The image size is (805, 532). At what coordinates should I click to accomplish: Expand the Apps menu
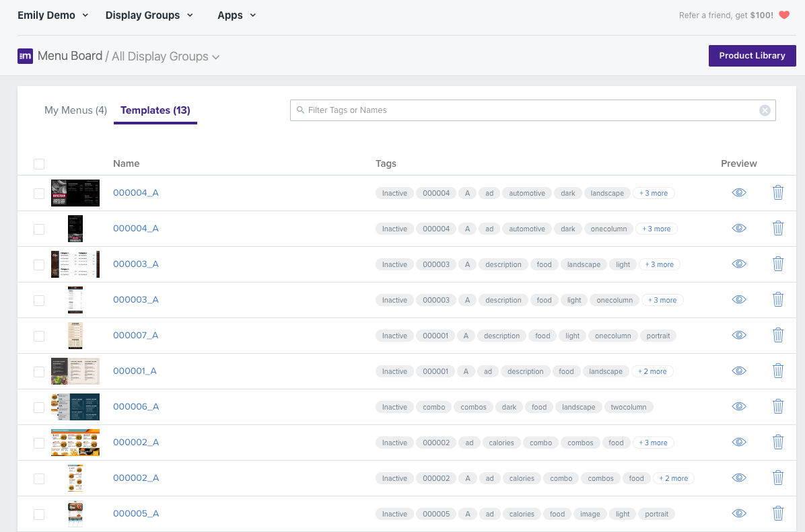coord(237,15)
